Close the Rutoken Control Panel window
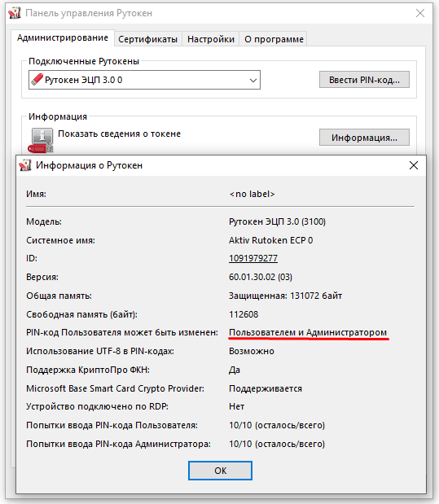439x504 pixels. (420, 13)
